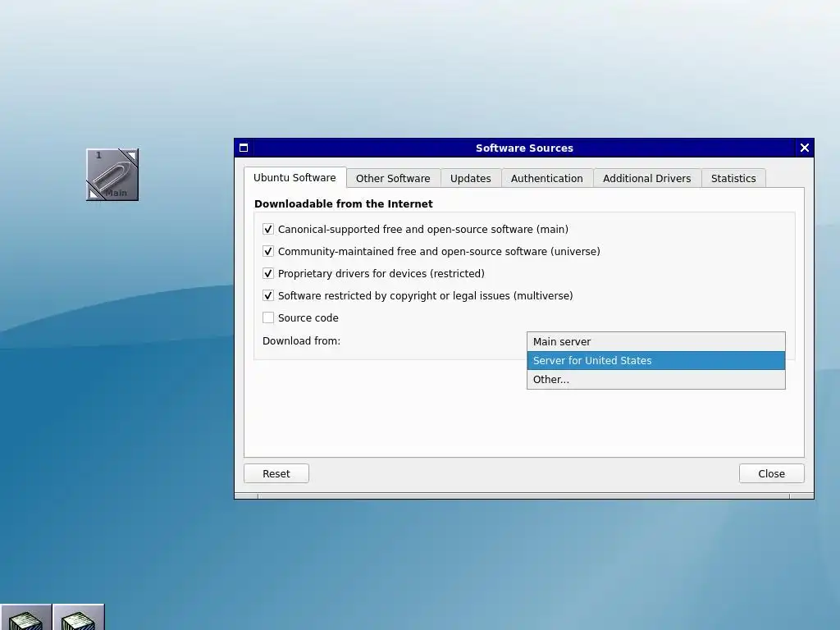Pick Other... in download server list

click(x=656, y=379)
